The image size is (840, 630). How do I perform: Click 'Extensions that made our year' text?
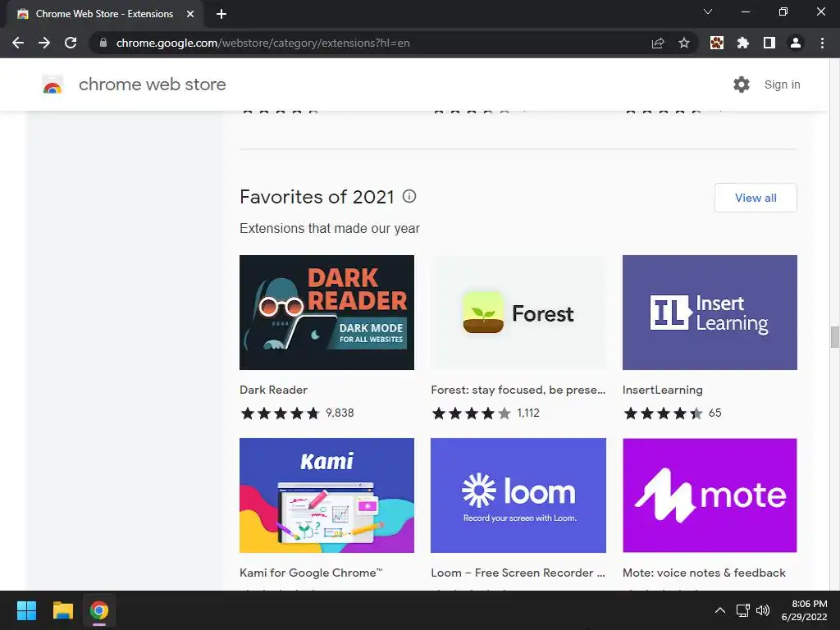click(x=330, y=228)
